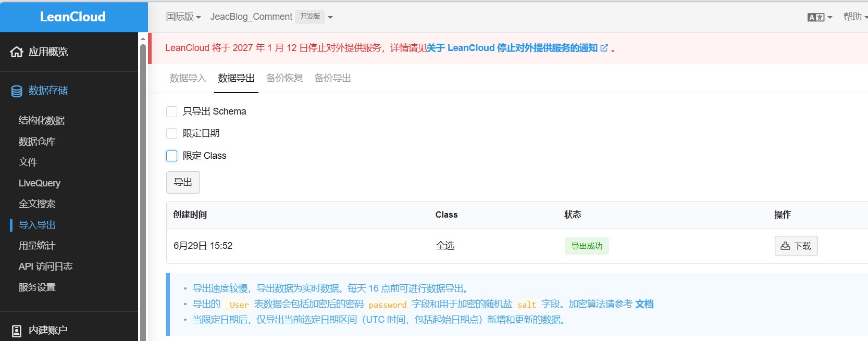Click the 操作 column header

pos(783,215)
